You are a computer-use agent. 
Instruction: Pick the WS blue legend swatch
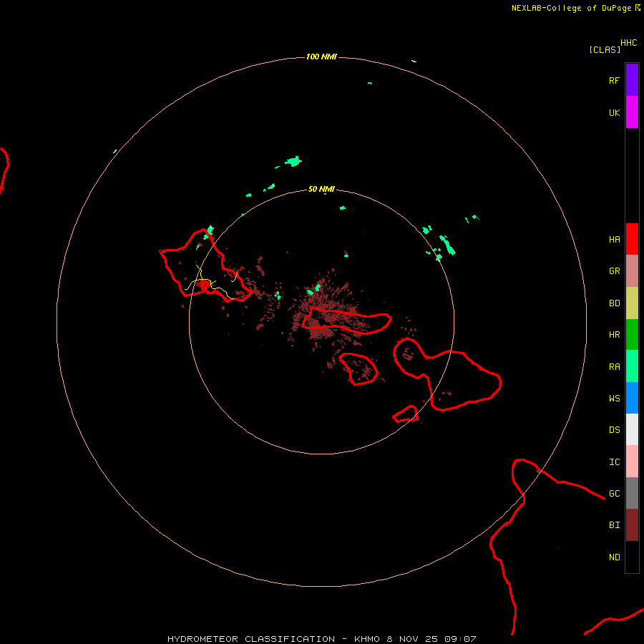[632, 398]
